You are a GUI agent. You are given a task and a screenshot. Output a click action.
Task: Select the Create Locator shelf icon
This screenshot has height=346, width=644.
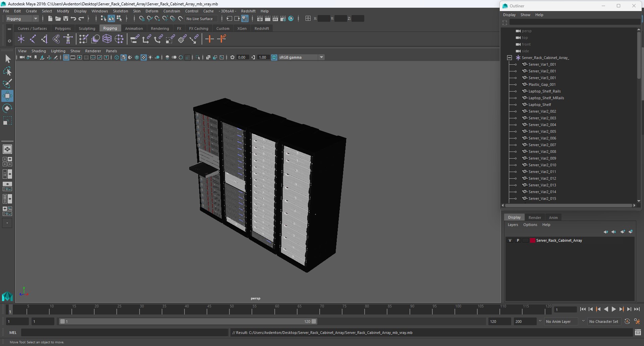click(x=21, y=39)
